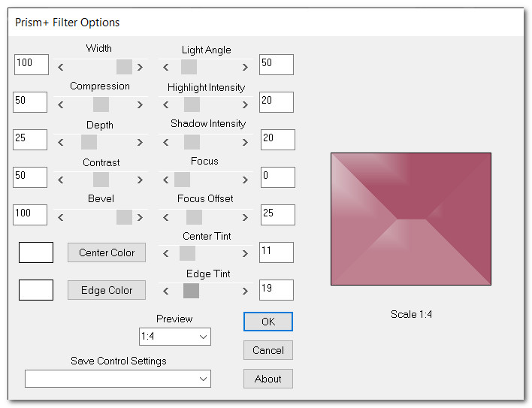Click the Focus slider's right arrow
Viewport: 532px width, 408px height.
[245, 180]
